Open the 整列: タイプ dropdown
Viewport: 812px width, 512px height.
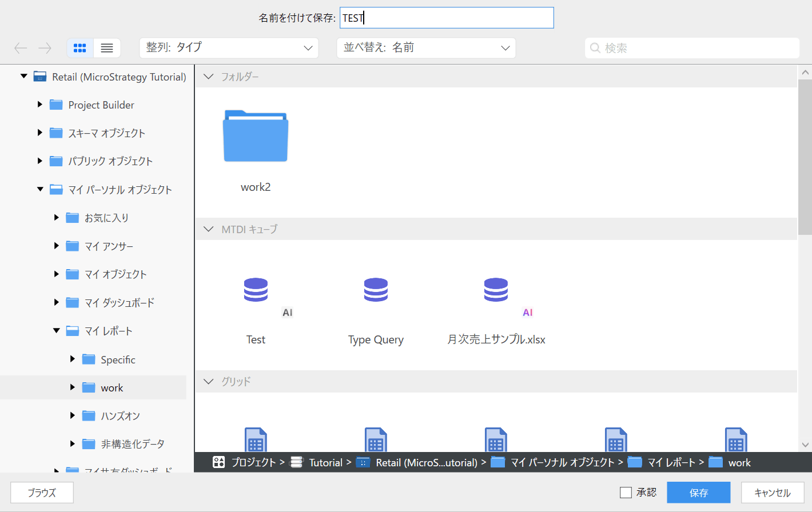229,48
